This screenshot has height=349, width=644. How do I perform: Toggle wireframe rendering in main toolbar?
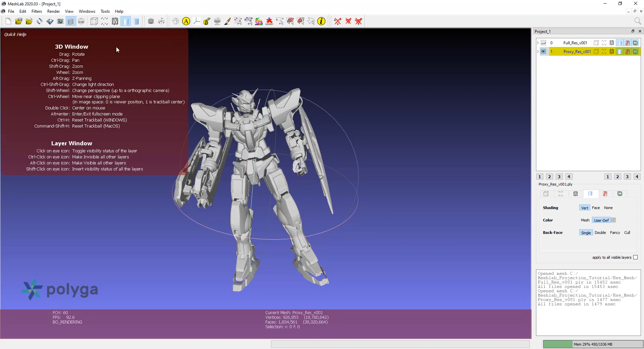pyautogui.click(x=115, y=21)
